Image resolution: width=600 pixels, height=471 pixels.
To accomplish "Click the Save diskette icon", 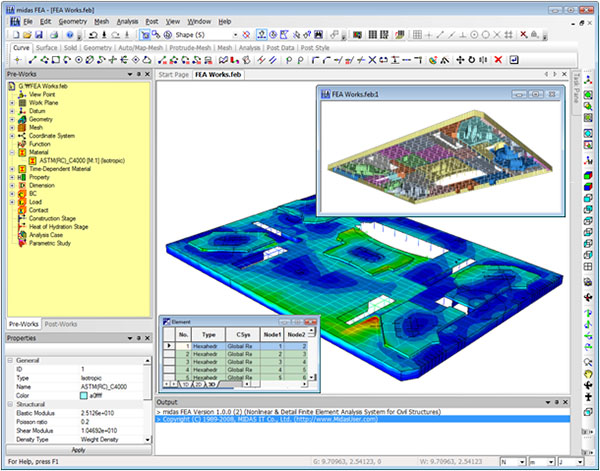I will point(39,35).
